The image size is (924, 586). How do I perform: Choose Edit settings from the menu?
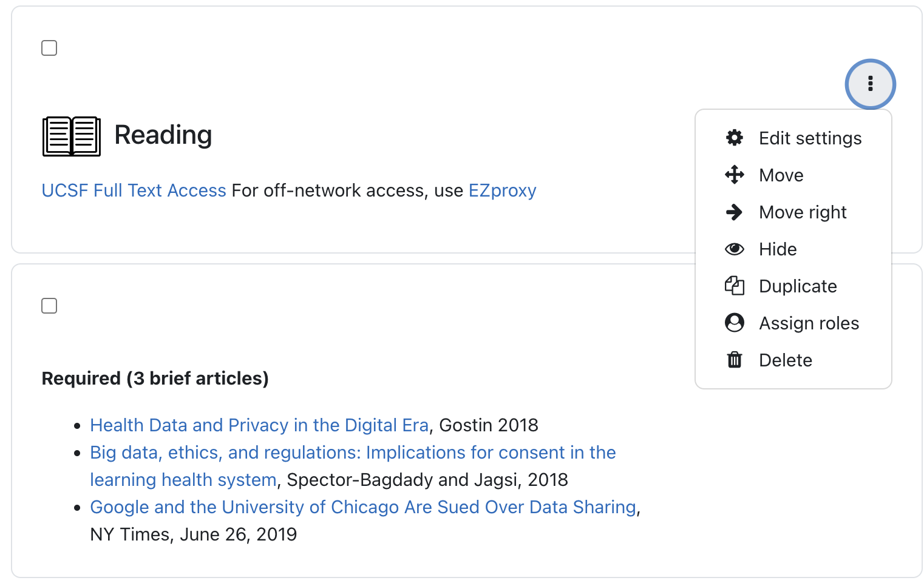pyautogui.click(x=810, y=138)
